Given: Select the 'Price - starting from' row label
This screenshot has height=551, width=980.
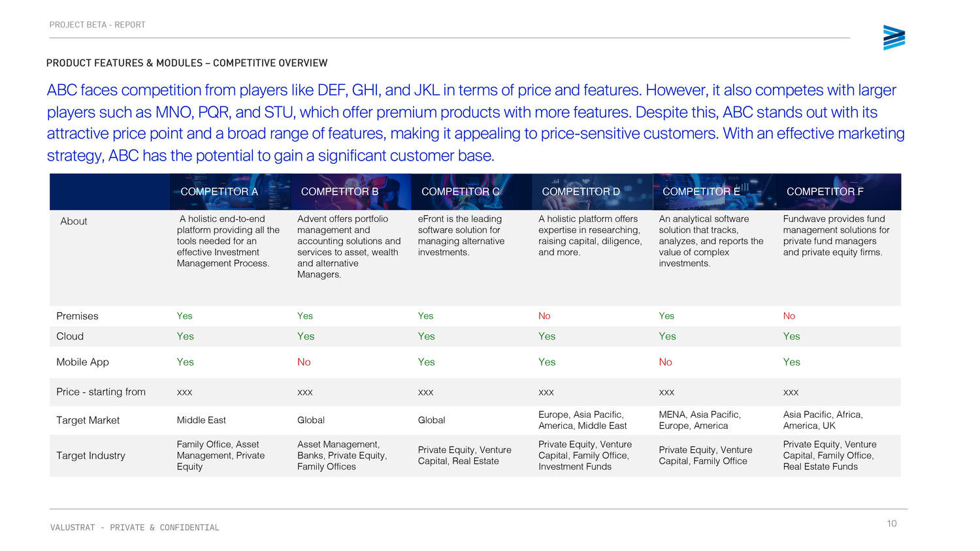Looking at the screenshot, I should (x=101, y=392).
